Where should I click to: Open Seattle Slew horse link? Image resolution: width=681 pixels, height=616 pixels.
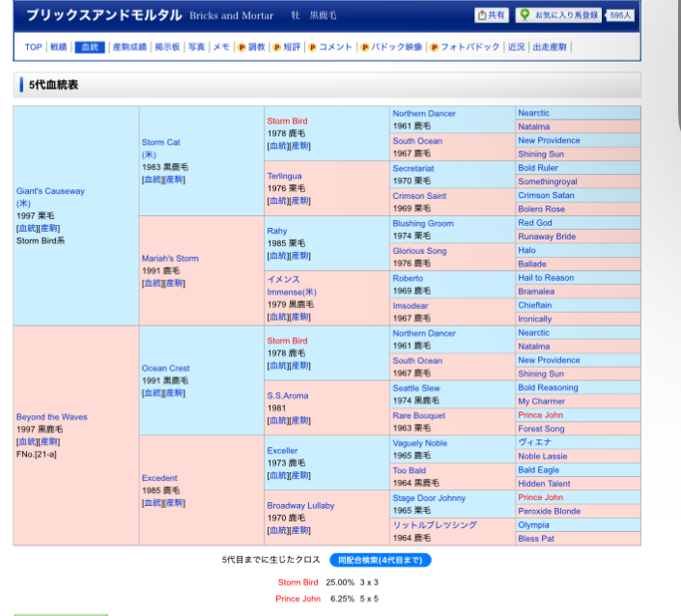(416, 388)
